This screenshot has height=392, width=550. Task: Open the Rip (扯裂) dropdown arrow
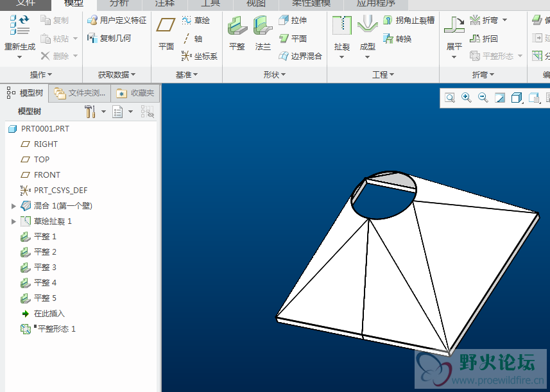pyautogui.click(x=341, y=57)
